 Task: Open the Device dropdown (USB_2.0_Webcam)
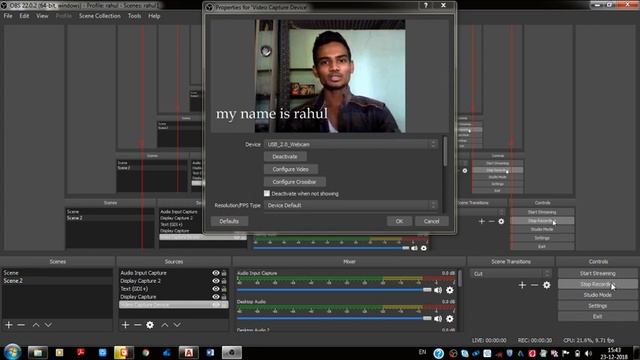click(x=351, y=144)
